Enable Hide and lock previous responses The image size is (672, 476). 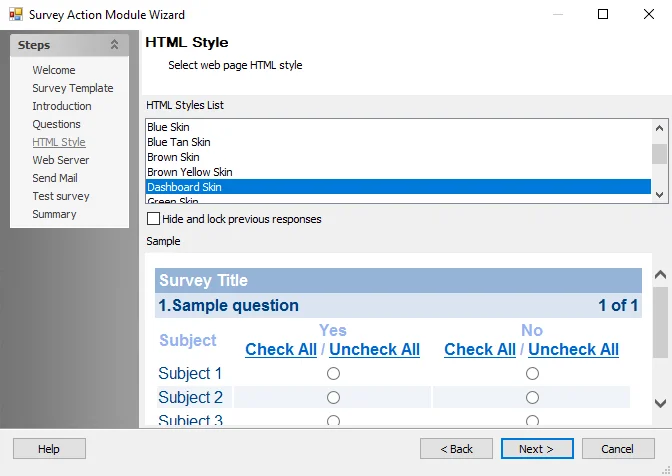click(x=153, y=219)
